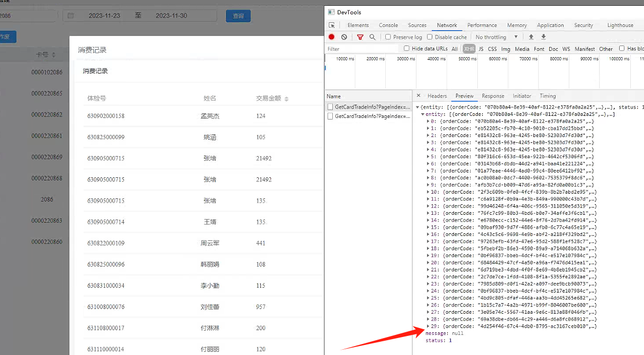Sort the 卡号 column in background table
Viewport: 644px width, 355px height.
[53, 54]
